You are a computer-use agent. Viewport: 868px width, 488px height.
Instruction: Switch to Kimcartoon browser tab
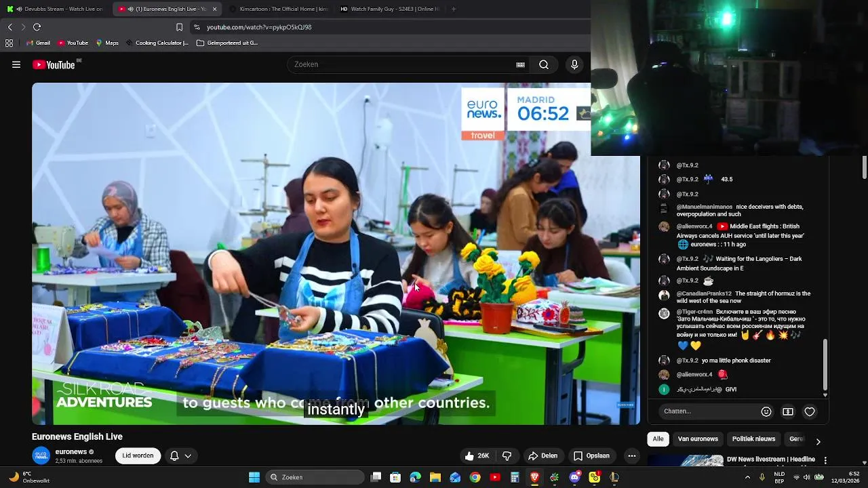[x=278, y=9]
